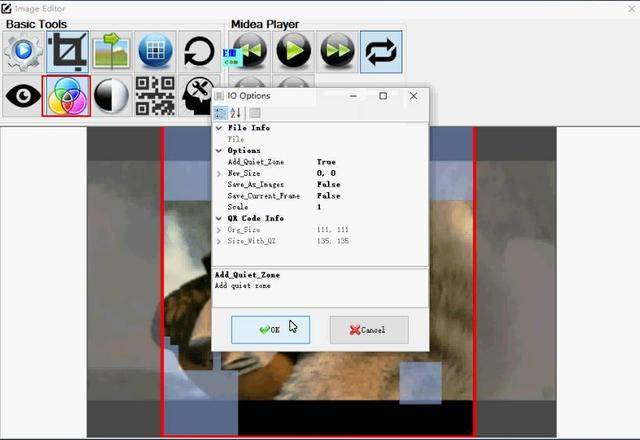Open the image export landscape icon

[x=111, y=52]
